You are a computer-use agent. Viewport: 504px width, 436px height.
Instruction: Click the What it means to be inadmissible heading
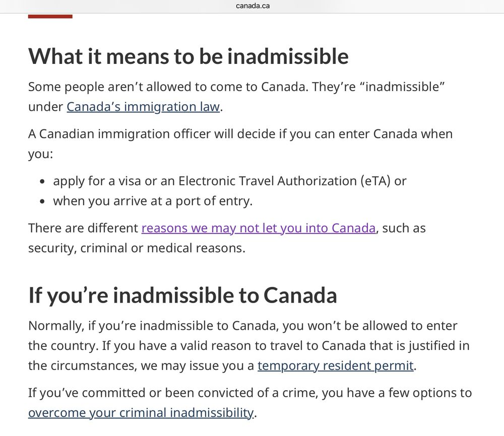click(188, 56)
